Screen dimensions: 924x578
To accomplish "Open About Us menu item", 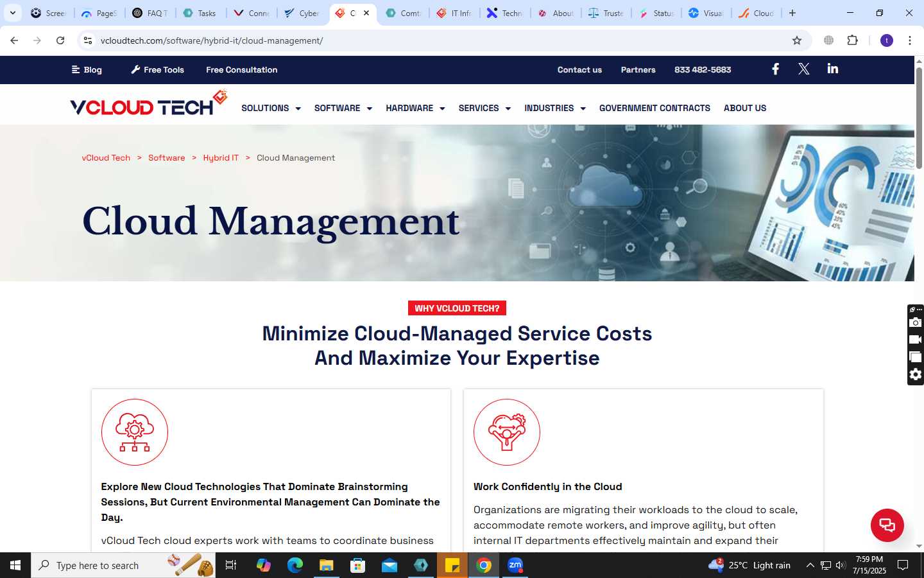I will point(745,108).
